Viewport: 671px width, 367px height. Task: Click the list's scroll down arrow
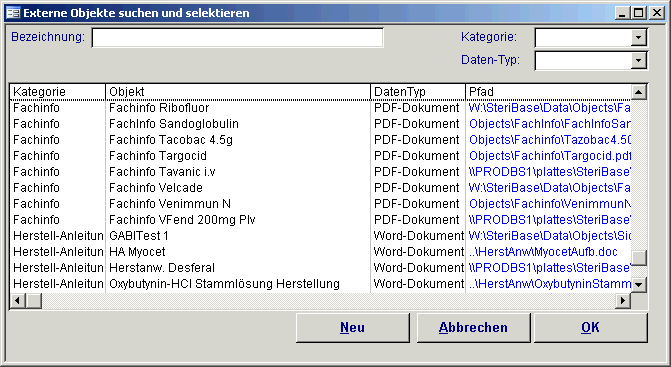pyautogui.click(x=638, y=284)
